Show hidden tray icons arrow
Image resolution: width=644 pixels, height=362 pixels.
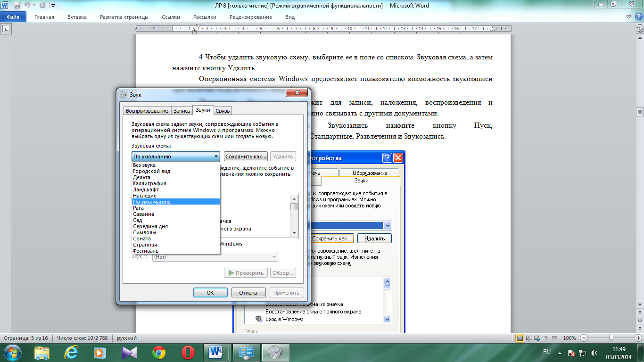(x=560, y=353)
